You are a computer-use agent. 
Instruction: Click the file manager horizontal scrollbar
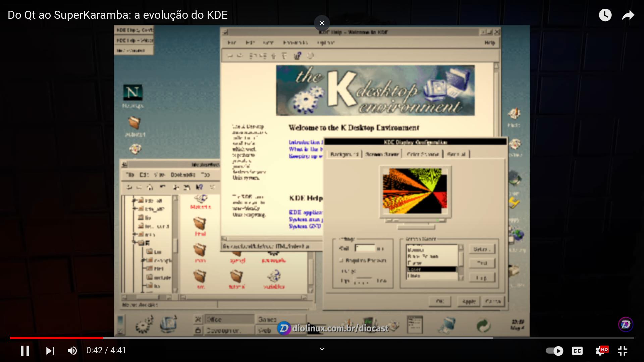244,297
